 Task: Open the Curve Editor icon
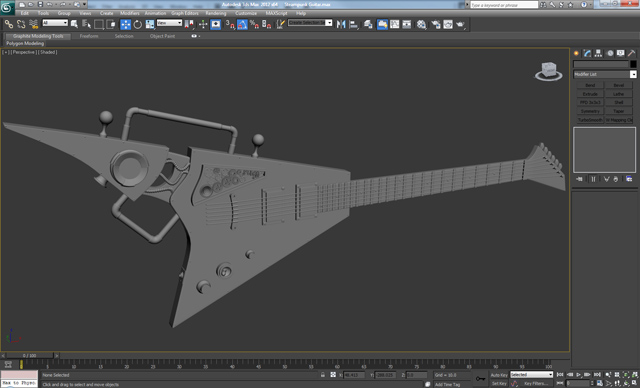(x=394, y=24)
